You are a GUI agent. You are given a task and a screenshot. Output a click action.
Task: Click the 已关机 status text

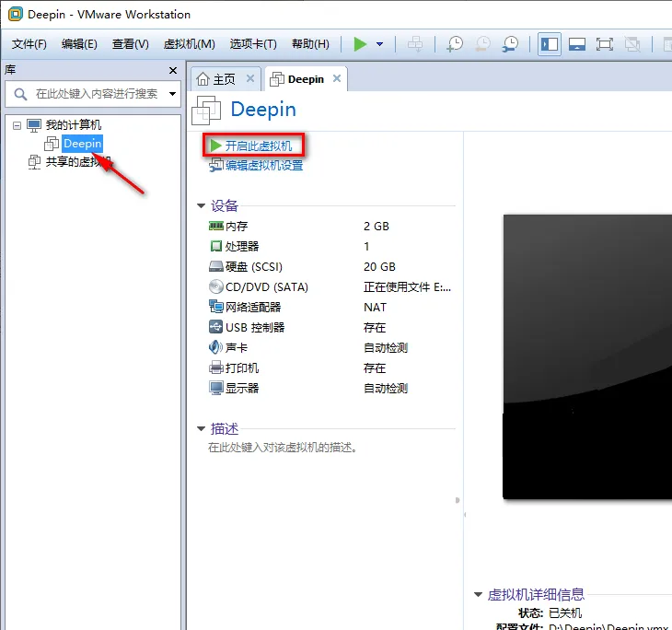565,612
